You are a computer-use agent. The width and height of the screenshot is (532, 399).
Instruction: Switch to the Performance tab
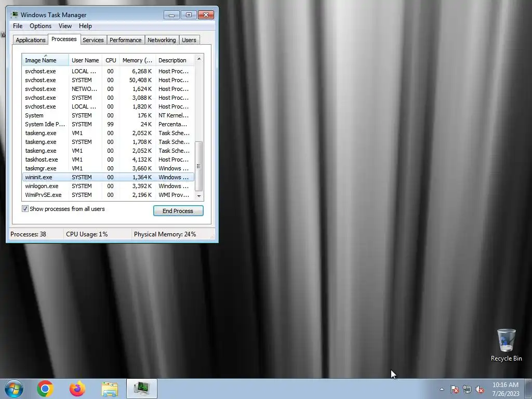point(126,40)
